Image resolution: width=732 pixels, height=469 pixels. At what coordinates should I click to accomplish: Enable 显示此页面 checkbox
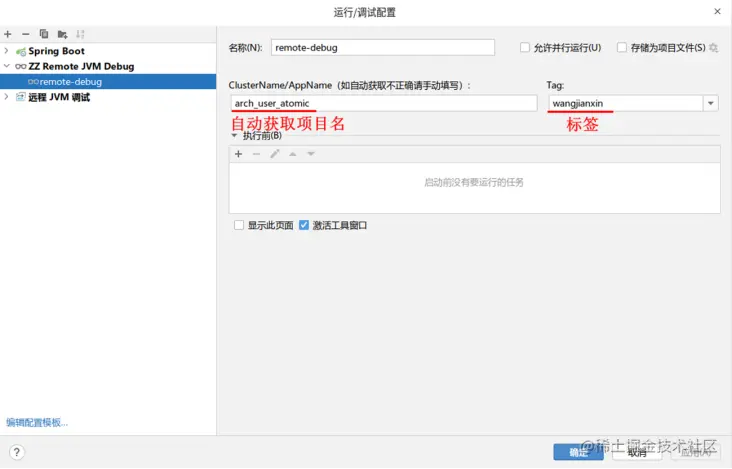pos(239,225)
